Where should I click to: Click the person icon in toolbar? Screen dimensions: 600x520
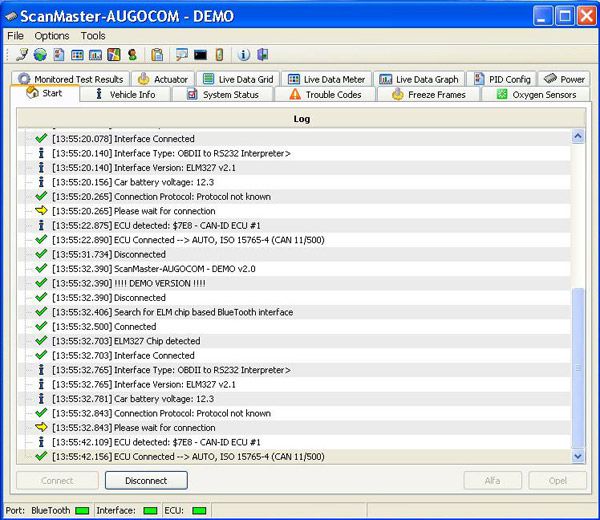pyautogui.click(x=132, y=54)
